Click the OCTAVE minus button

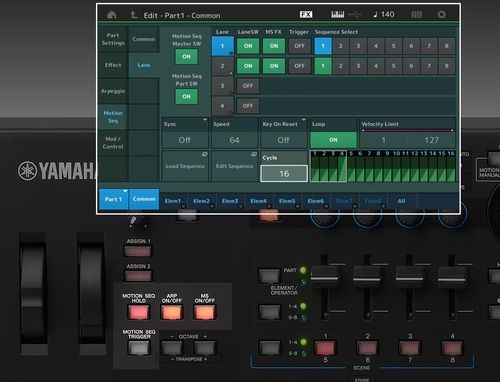pos(172,348)
